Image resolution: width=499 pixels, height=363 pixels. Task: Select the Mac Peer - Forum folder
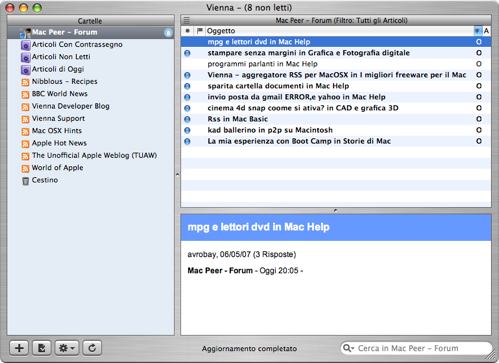point(91,32)
